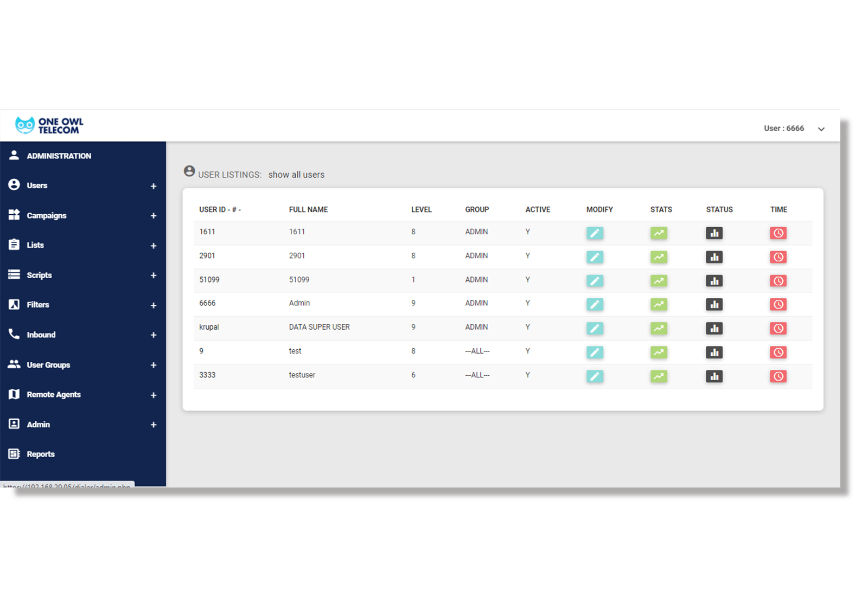
Task: Click the show all users link
Action: [x=296, y=175]
